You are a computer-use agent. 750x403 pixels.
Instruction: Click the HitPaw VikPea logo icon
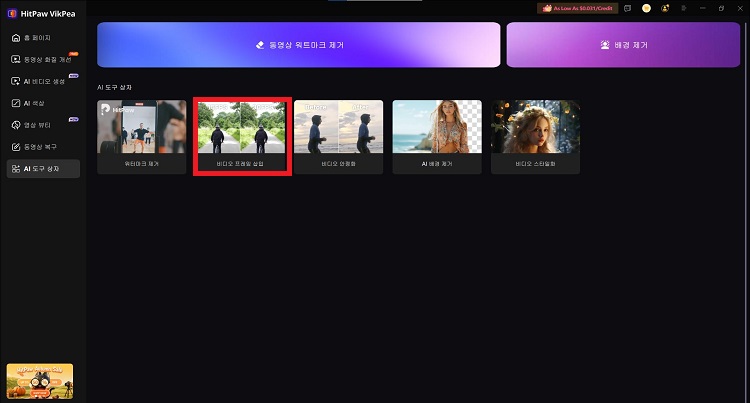pos(12,13)
